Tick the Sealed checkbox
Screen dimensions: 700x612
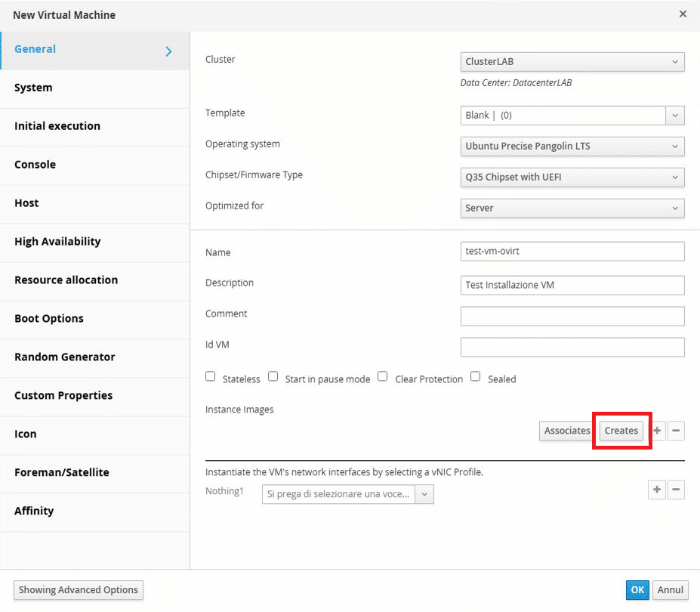(x=476, y=376)
